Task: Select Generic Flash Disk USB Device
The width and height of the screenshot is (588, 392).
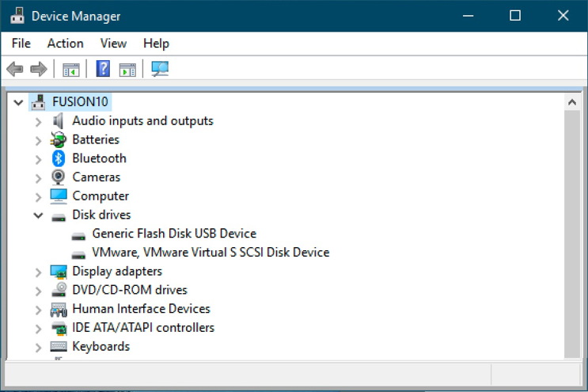Action: pos(174,234)
